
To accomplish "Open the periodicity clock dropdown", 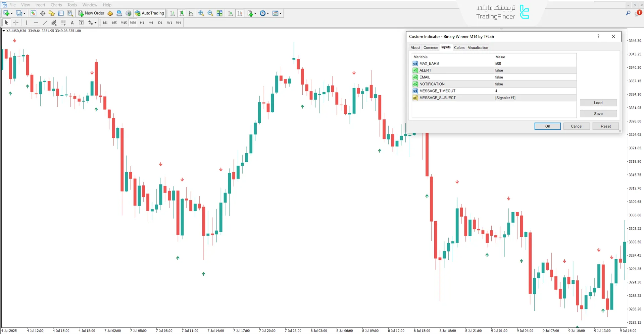I will tap(268, 14).
